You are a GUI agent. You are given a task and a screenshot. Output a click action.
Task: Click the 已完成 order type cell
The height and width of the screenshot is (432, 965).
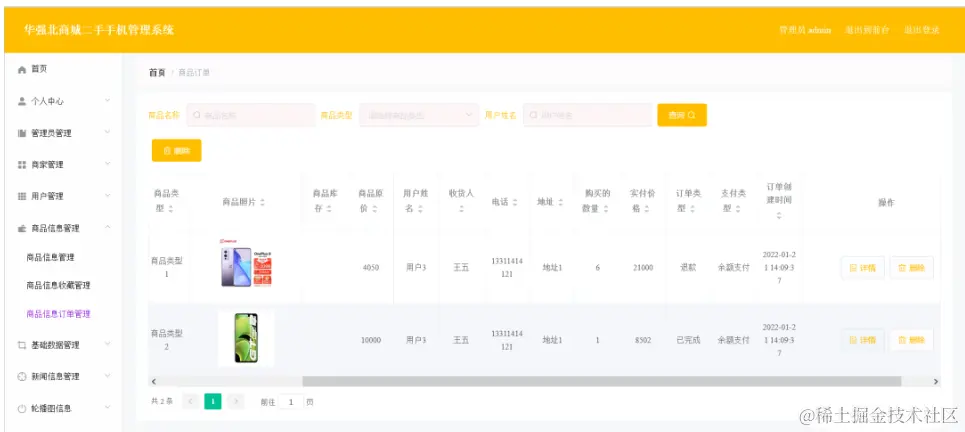(x=688, y=340)
